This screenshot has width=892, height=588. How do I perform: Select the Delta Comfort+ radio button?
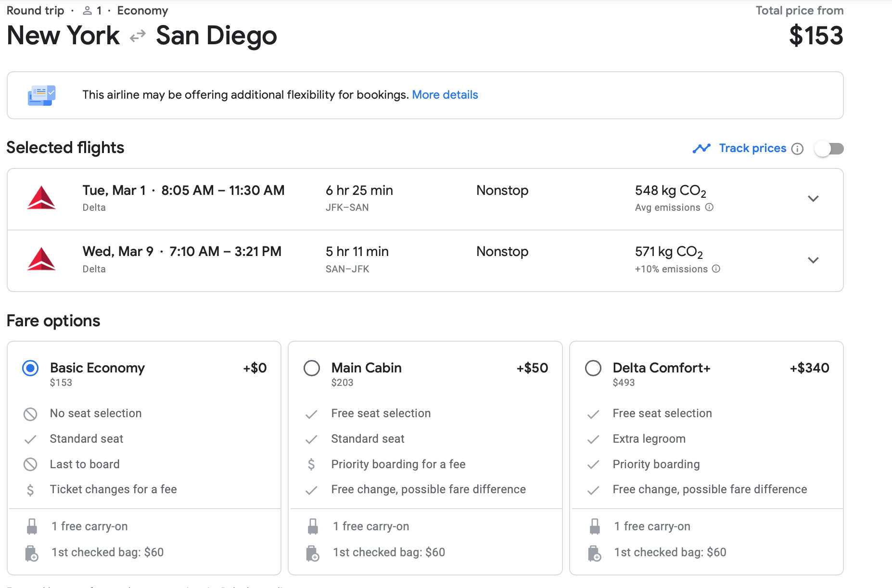click(593, 368)
